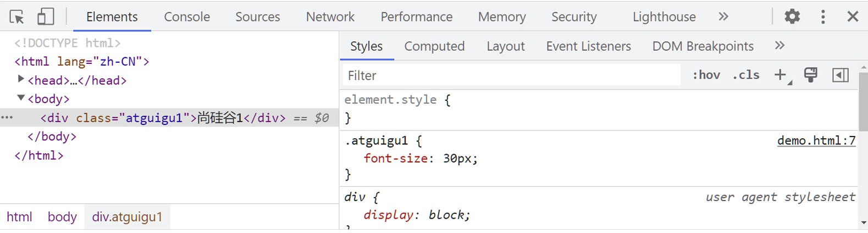Viewport: 868px width, 233px height.
Task: Toggle the rendering emulations paintbrush icon
Action: pyautogui.click(x=810, y=75)
